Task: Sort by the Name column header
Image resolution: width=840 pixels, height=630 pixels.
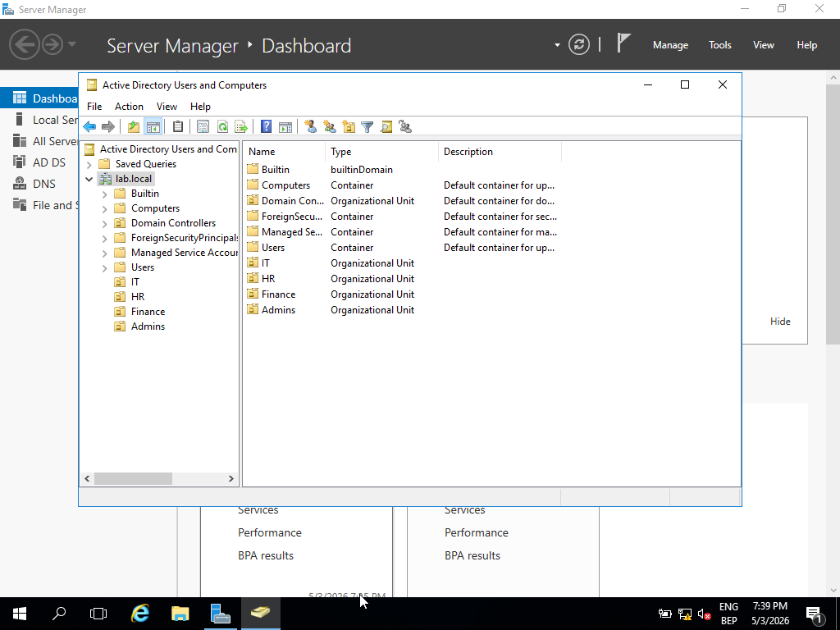Action: point(284,152)
